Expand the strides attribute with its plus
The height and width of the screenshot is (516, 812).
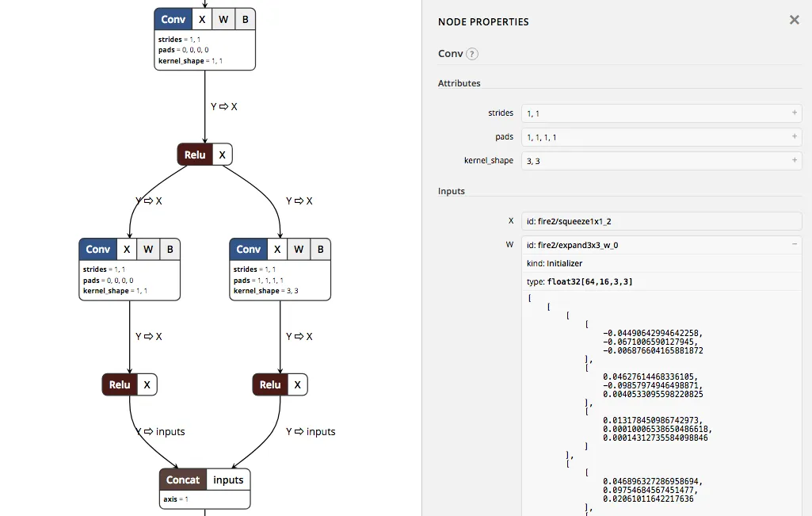(794, 113)
